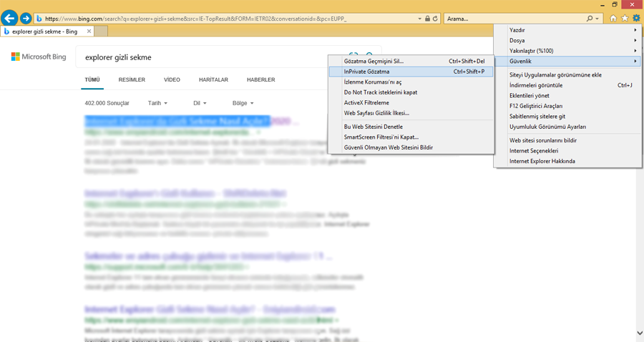Close the 'explorer gizli sekme - Bing' tab

[89, 31]
